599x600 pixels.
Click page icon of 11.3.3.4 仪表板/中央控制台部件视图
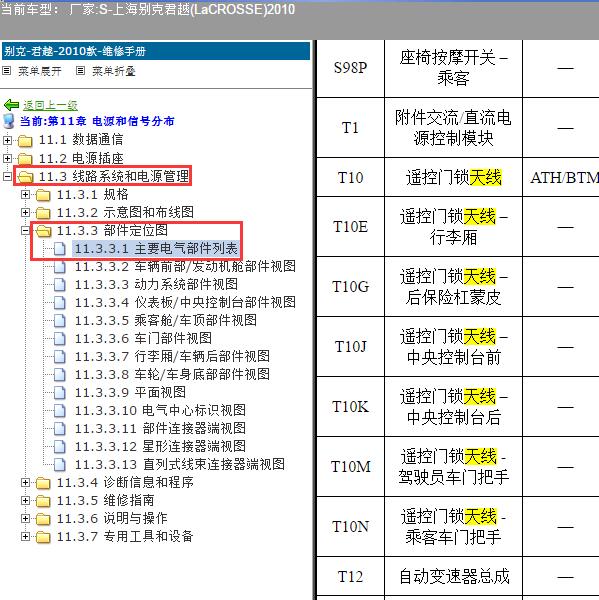coord(60,302)
